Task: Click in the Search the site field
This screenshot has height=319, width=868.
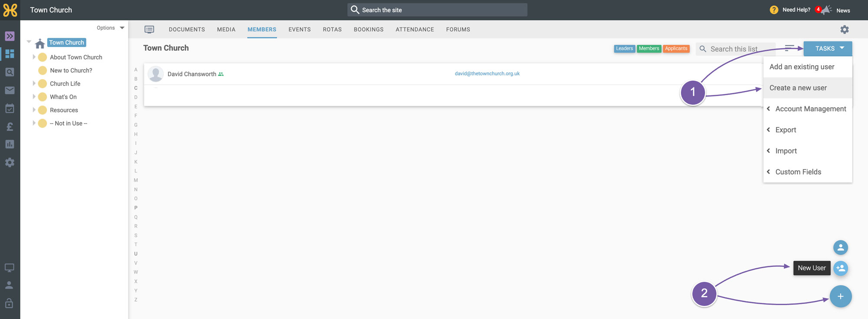Action: (x=437, y=10)
